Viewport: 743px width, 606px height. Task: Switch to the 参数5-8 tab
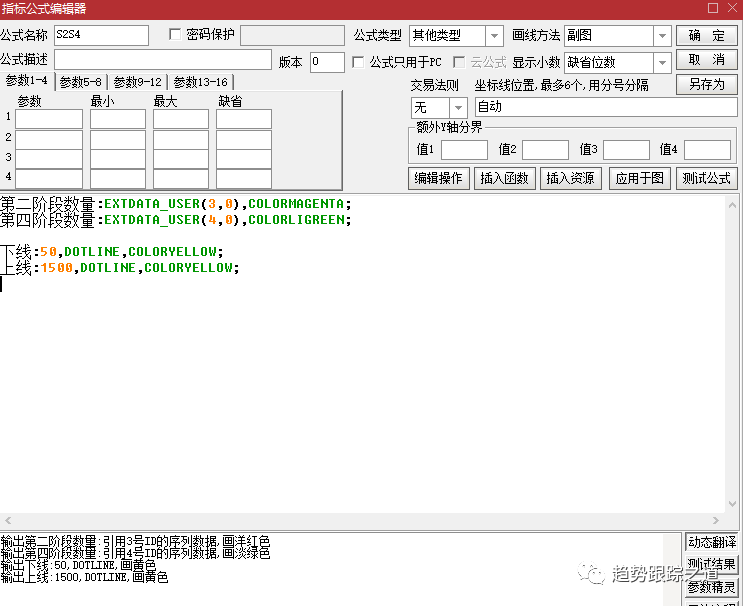(x=81, y=82)
